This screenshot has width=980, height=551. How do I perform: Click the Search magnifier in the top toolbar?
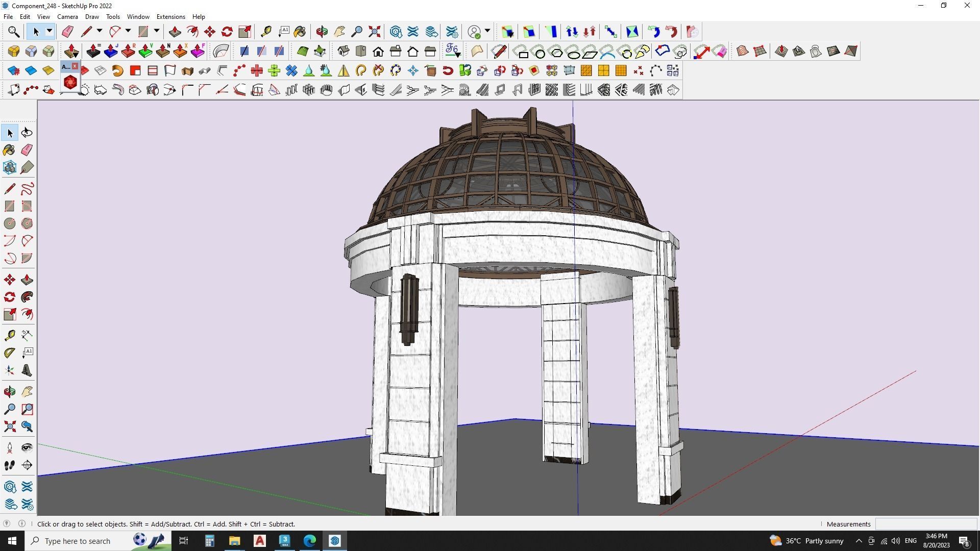tap(14, 32)
